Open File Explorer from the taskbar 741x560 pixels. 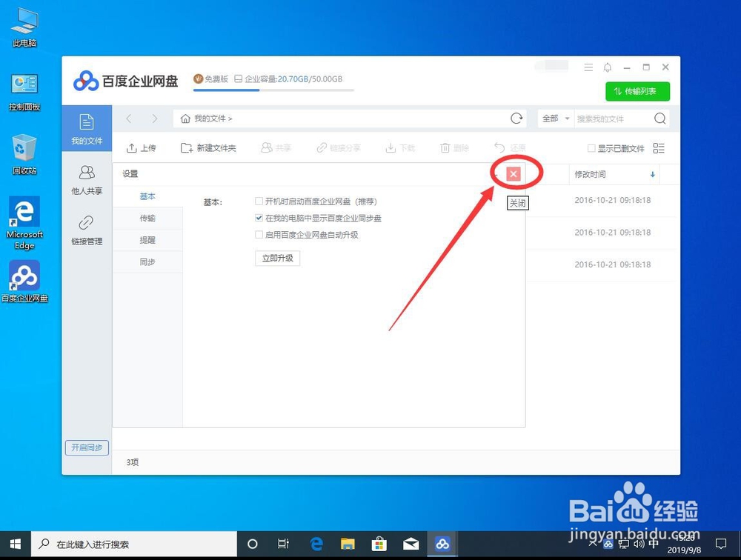coord(348,544)
